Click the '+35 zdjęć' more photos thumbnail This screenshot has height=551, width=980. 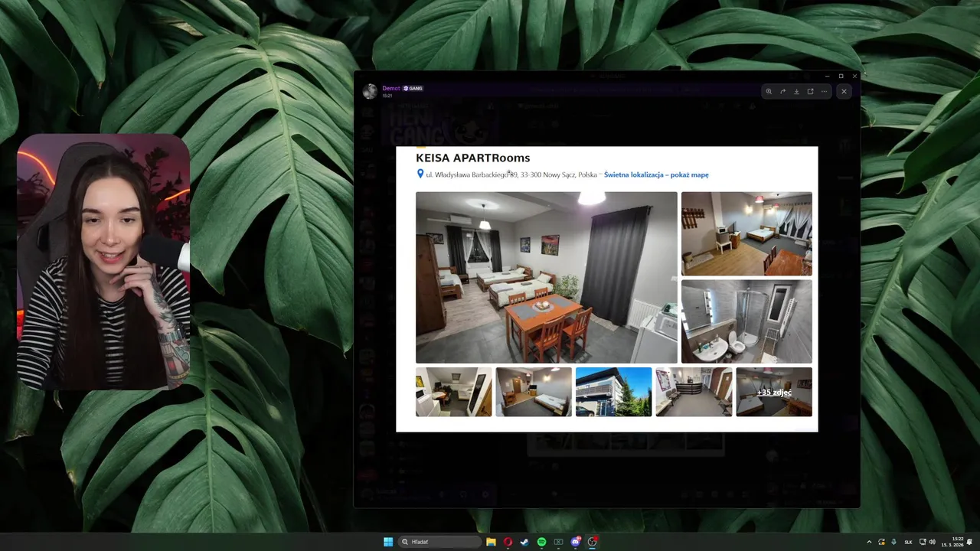tap(774, 392)
